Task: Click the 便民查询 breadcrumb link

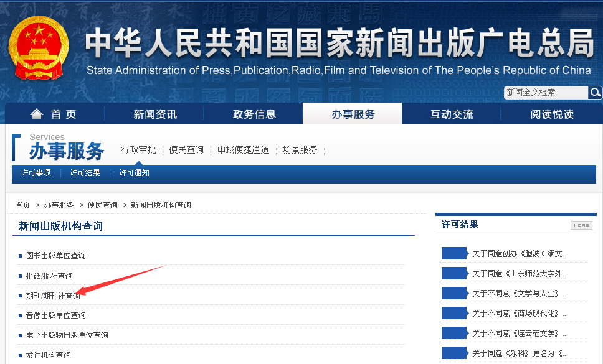Action: tap(102, 205)
